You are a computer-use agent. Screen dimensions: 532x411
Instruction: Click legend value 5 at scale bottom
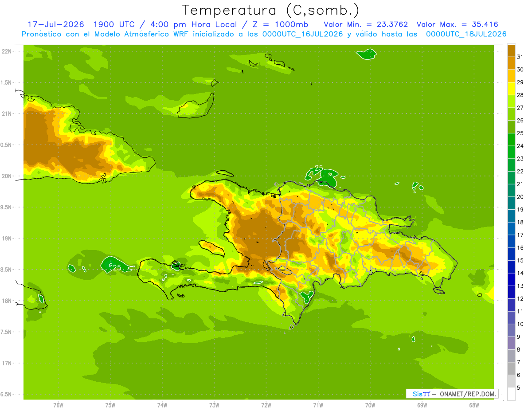[x=519, y=388]
